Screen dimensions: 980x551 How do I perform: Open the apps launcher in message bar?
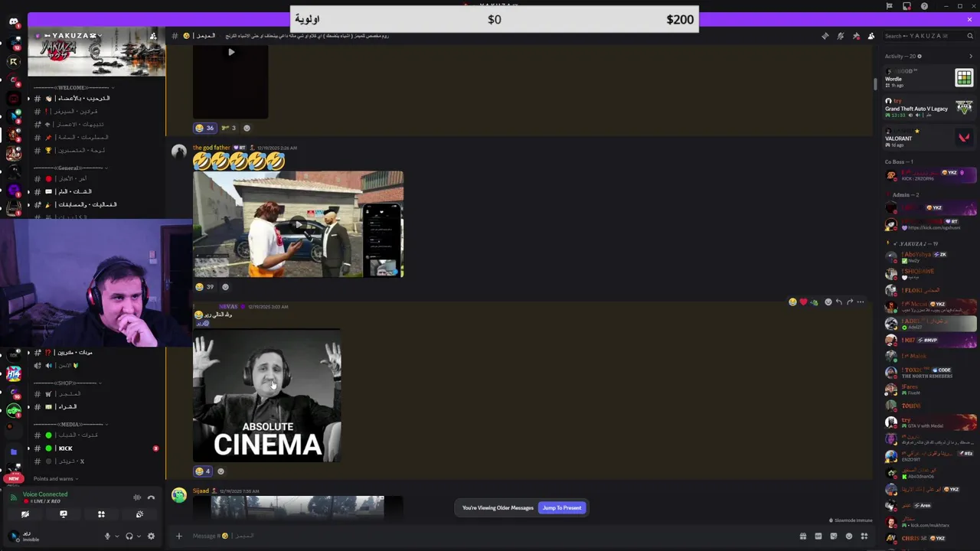tap(864, 536)
